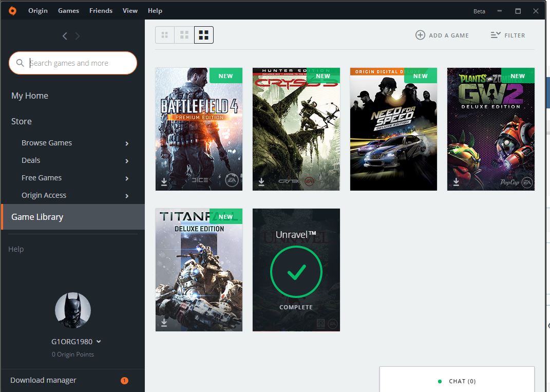Click the Unravel download complete progress circle
The image size is (550, 392).
tap(296, 272)
